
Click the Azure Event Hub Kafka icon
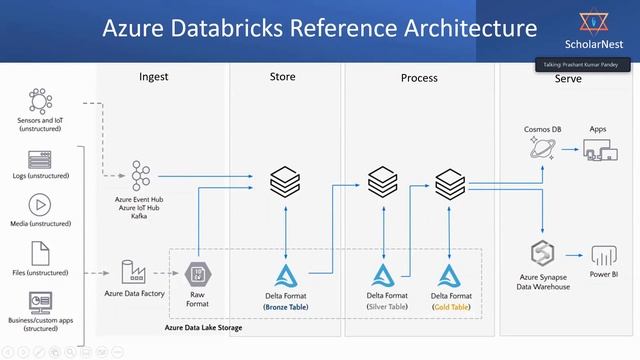click(x=140, y=176)
